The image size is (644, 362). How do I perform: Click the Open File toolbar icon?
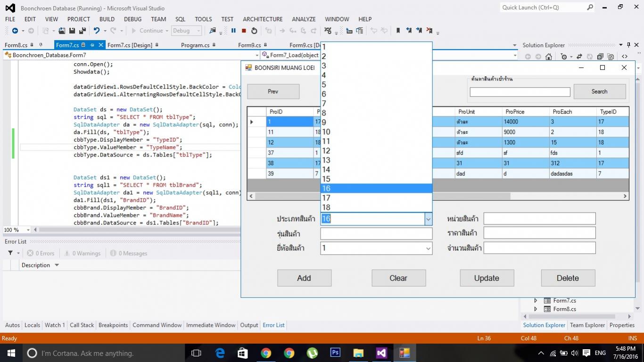(x=62, y=31)
